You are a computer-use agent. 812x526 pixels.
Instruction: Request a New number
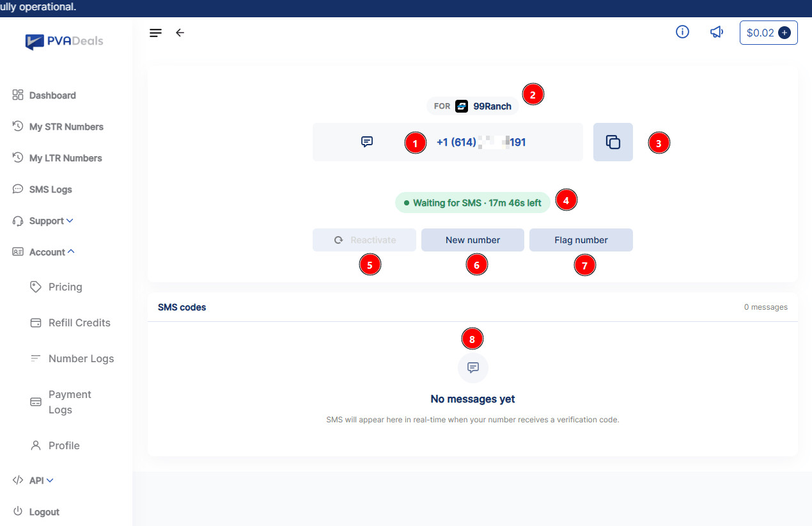(x=473, y=240)
